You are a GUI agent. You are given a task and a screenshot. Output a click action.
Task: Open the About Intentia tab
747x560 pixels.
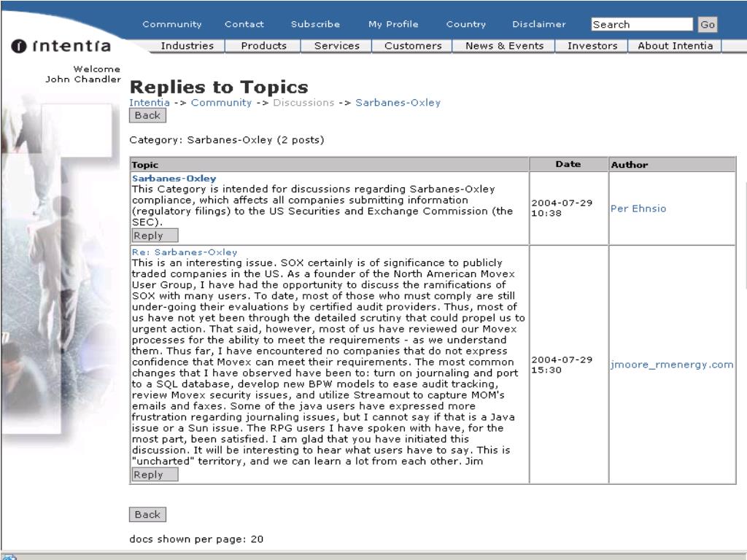[x=675, y=46]
